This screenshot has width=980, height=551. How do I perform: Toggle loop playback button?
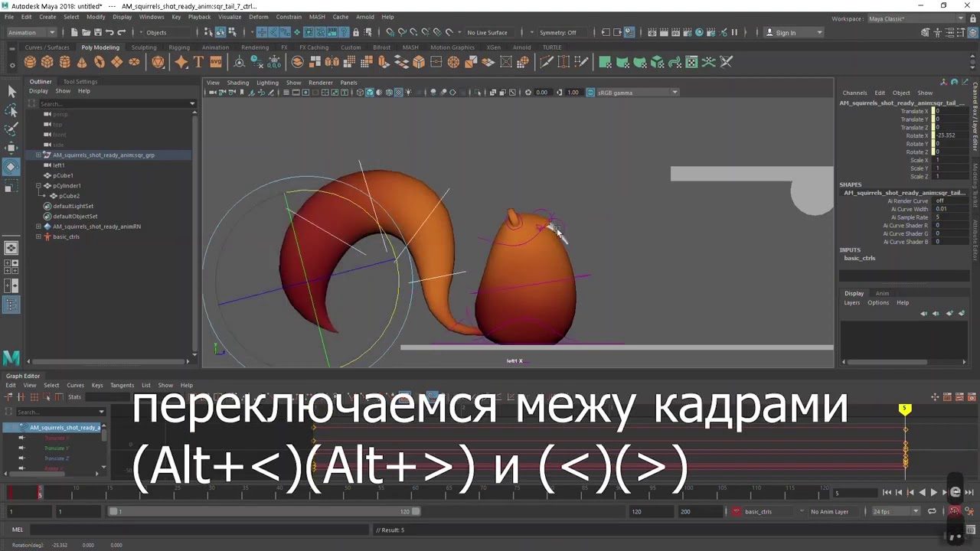[x=932, y=511]
